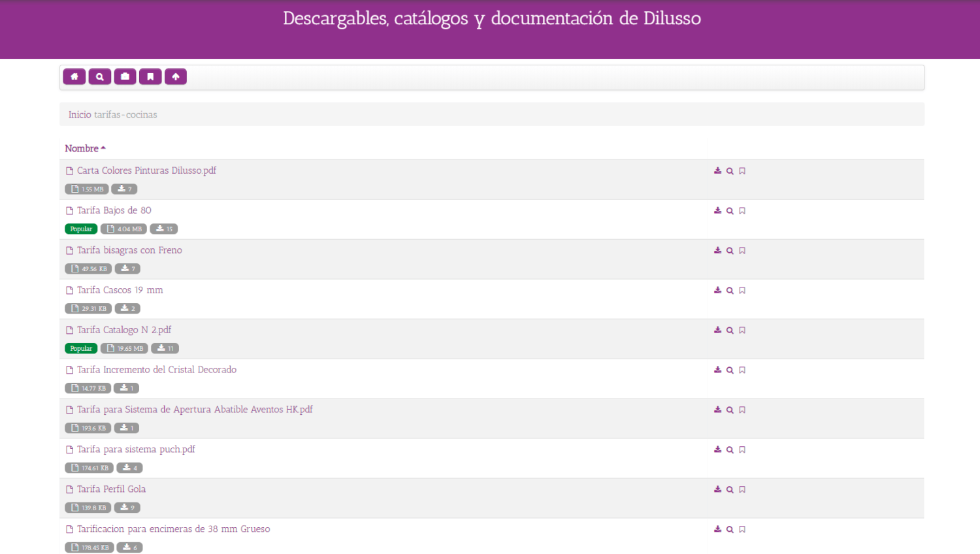Click the up arrow toolbar button
Image resolution: width=980 pixels, height=554 pixels.
click(176, 76)
